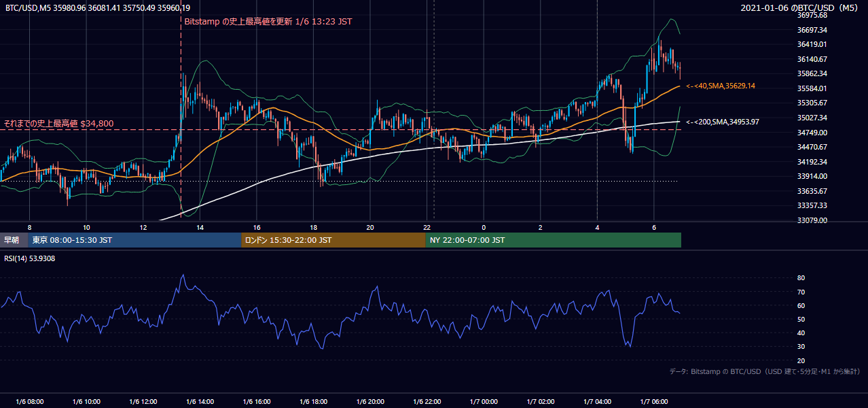Select the '1/6 10:00' time label
868x408 pixels.
click(x=86, y=402)
